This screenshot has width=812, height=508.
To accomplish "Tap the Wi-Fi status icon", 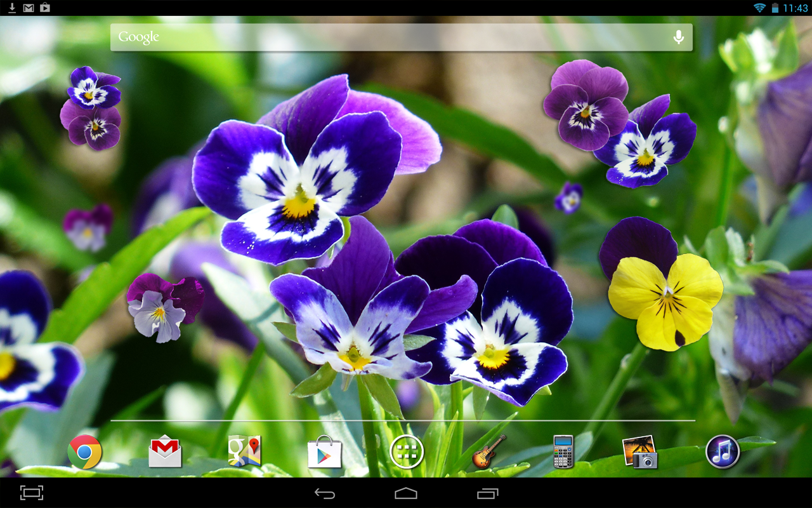I will coord(759,8).
